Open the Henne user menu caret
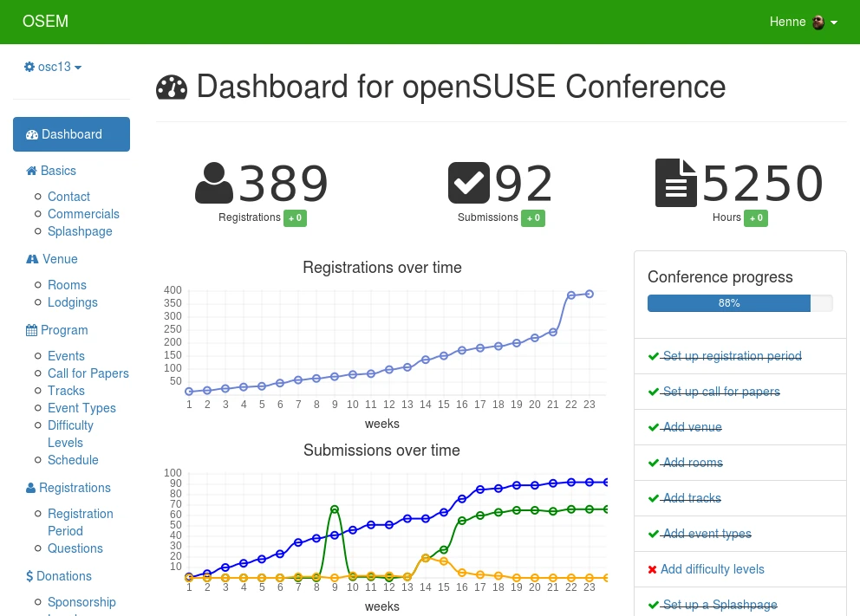 [834, 23]
